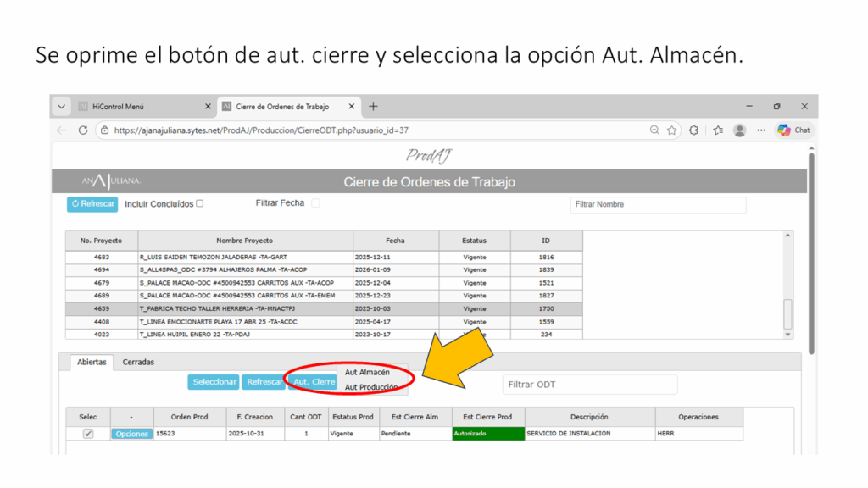The image size is (868, 488).
Task: Open the browser extensions icon
Action: 694,130
